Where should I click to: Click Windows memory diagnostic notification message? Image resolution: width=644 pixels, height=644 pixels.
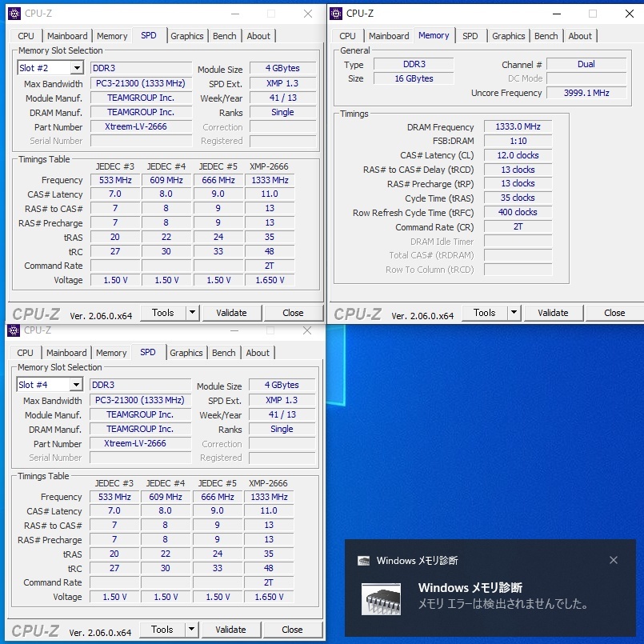502,604
